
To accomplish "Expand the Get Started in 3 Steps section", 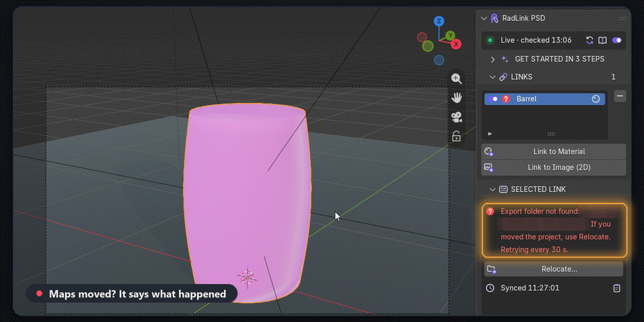I will [493, 59].
